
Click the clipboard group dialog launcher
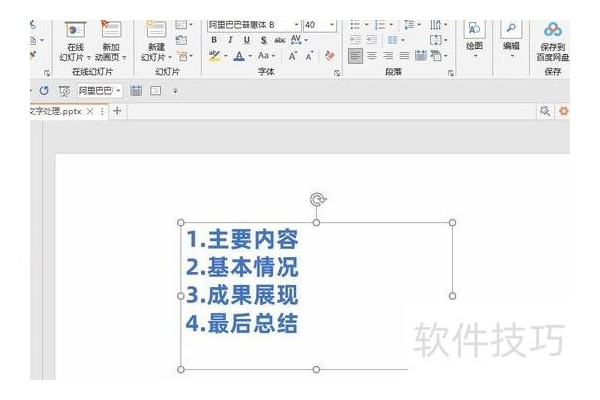click(47, 73)
